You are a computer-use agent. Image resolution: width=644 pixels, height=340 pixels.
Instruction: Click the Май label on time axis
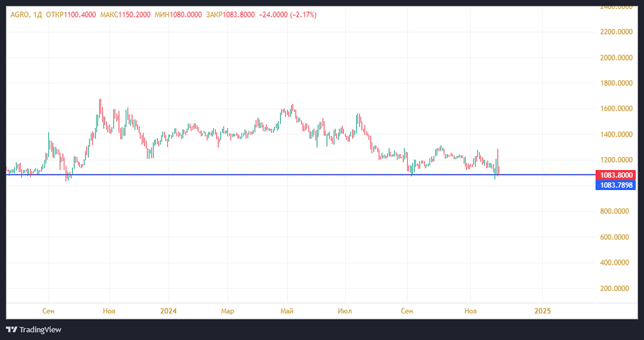pyautogui.click(x=287, y=311)
